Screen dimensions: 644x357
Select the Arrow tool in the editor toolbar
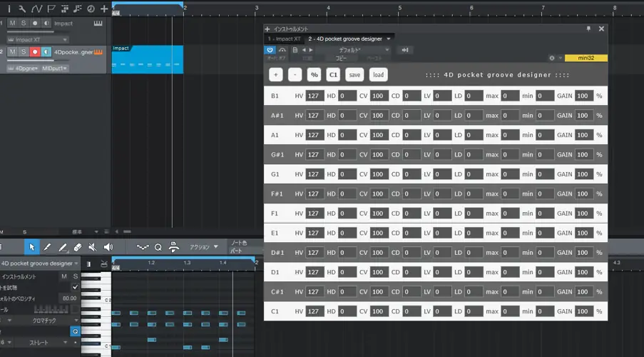coord(32,247)
